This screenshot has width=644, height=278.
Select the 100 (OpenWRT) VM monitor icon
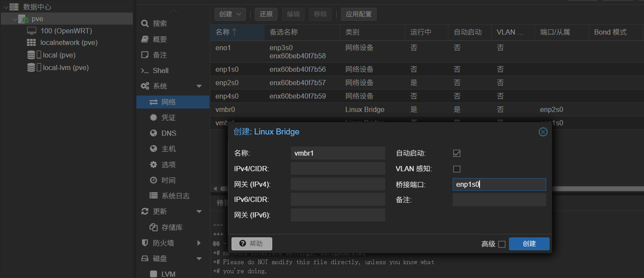click(x=32, y=31)
